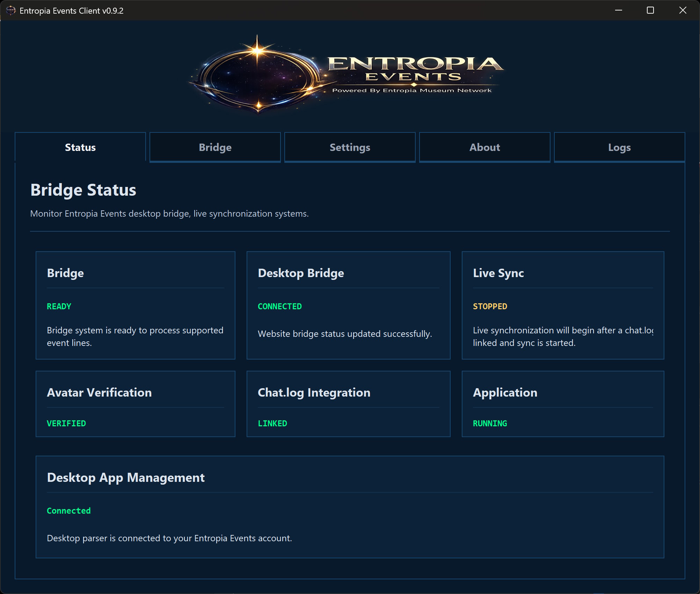This screenshot has width=700, height=594.
Task: Click the 'Desktop App Management' title
Action: (126, 478)
